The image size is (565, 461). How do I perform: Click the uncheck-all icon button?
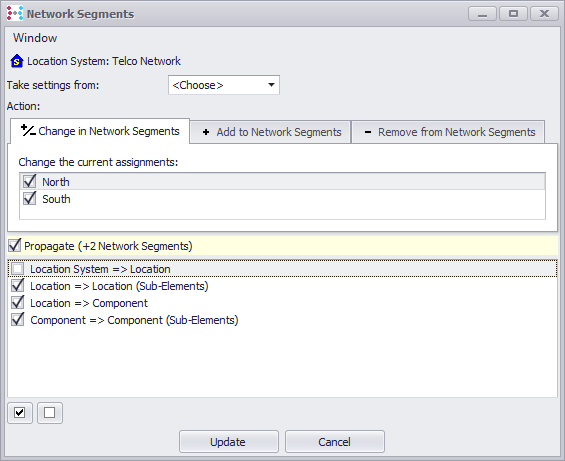[x=50, y=413]
